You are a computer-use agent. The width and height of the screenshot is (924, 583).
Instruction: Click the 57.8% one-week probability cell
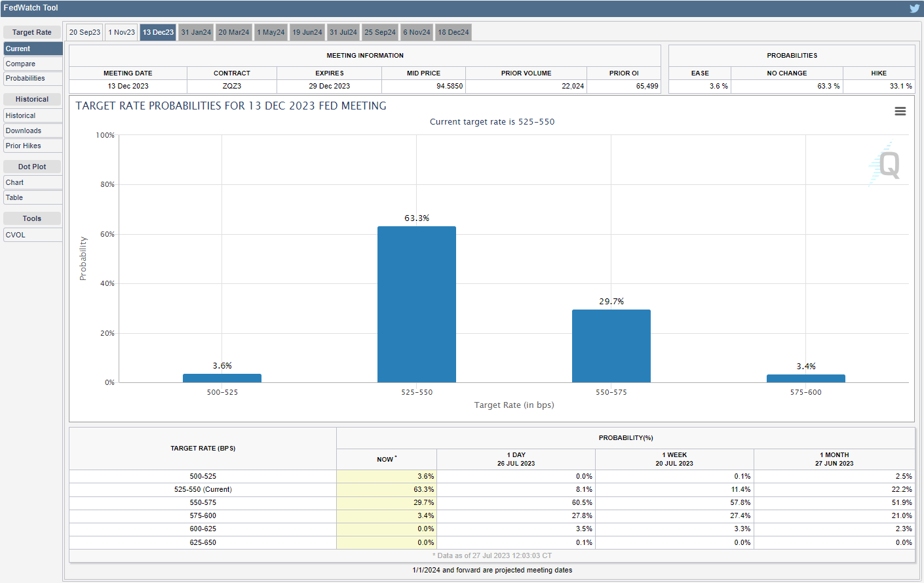click(674, 502)
